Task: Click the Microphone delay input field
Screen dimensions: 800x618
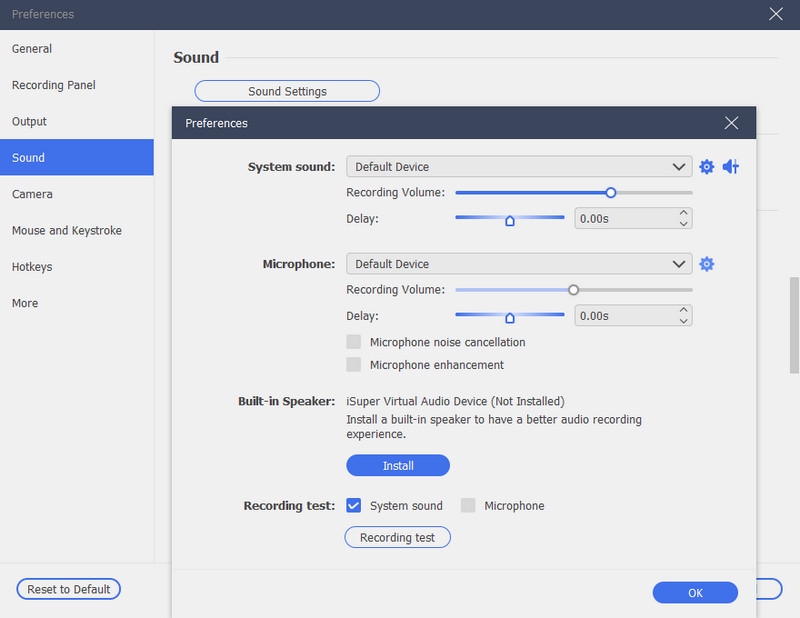Action: point(620,315)
